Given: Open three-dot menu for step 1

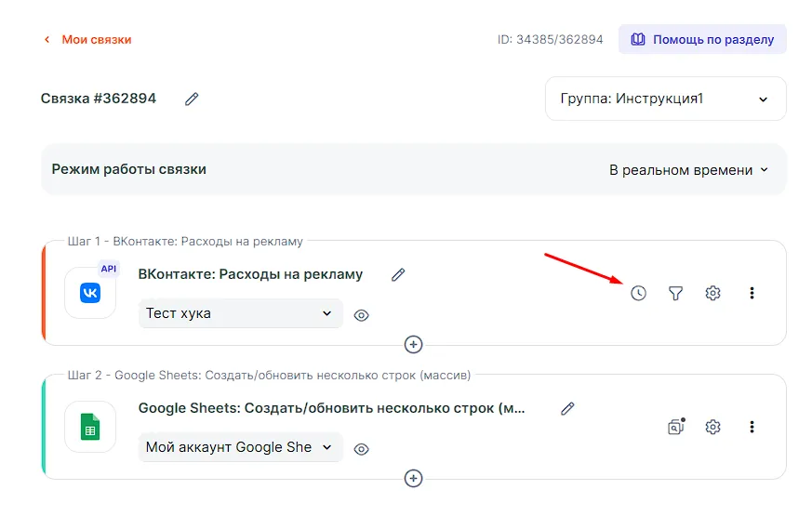Looking at the screenshot, I should (x=752, y=293).
